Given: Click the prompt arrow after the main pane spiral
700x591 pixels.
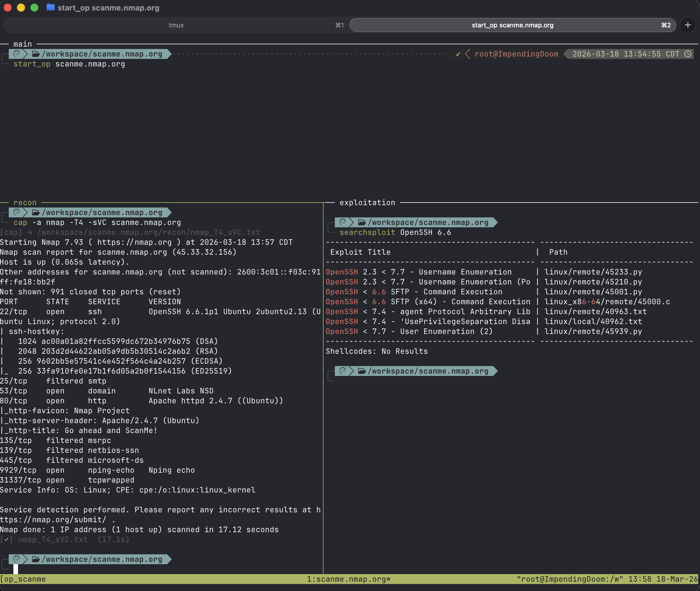Looking at the screenshot, I should 25,54.
